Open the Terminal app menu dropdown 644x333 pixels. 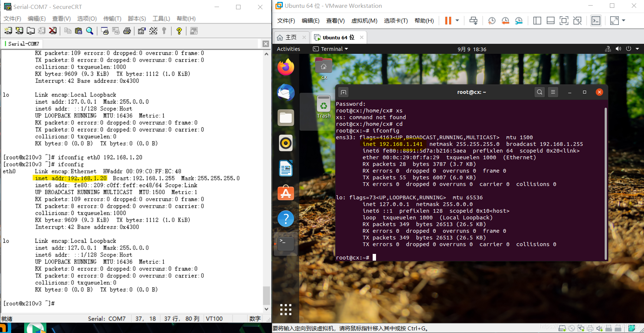[x=330, y=49]
